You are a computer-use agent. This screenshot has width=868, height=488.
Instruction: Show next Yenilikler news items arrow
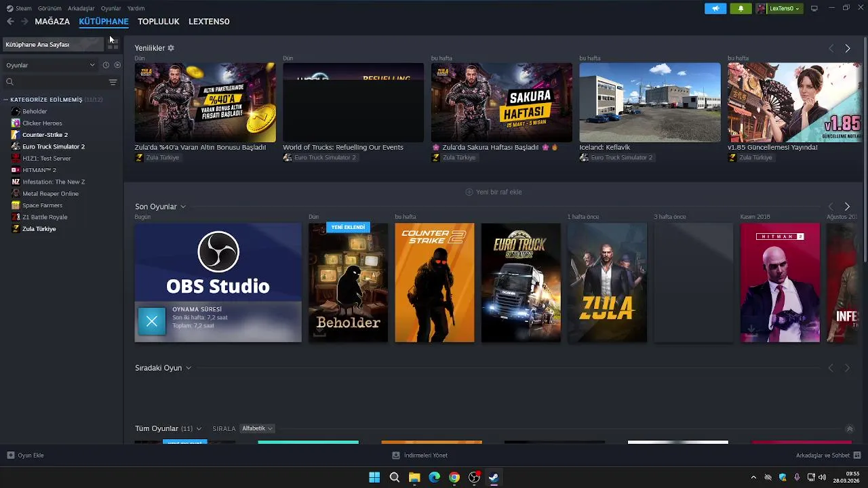point(847,48)
